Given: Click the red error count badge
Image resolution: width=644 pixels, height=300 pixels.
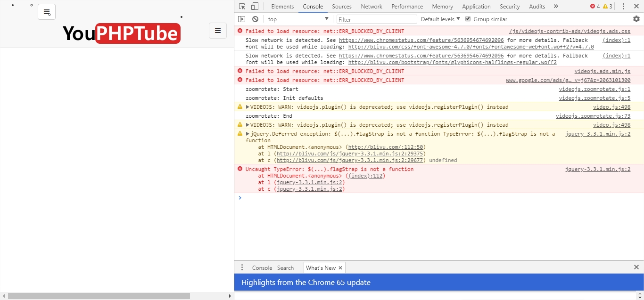Looking at the screenshot, I should [595, 7].
